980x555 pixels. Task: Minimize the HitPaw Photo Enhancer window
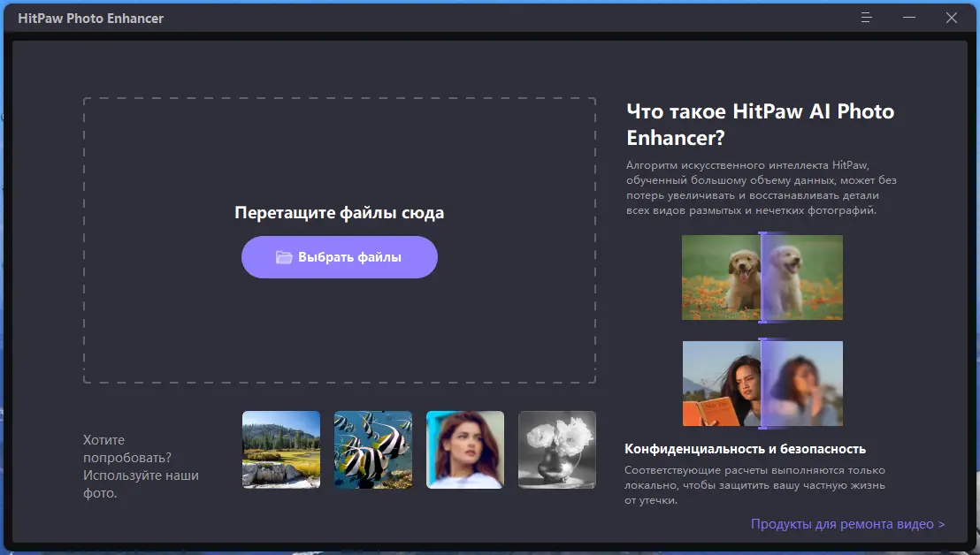(x=908, y=17)
